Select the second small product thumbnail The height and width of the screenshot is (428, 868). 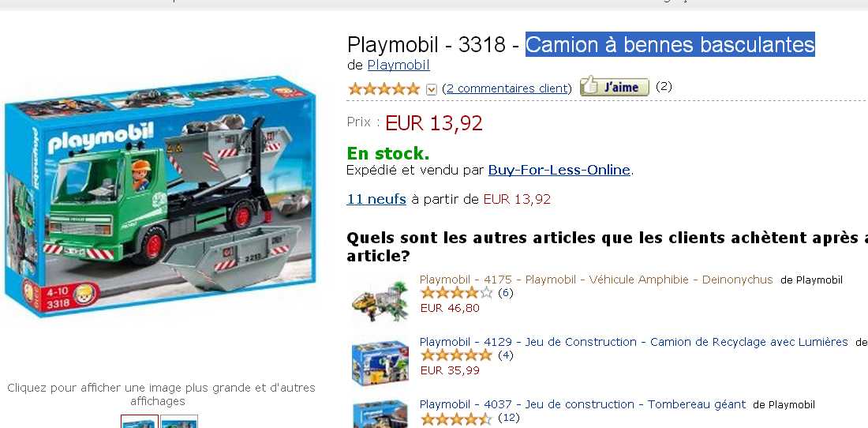point(179,422)
